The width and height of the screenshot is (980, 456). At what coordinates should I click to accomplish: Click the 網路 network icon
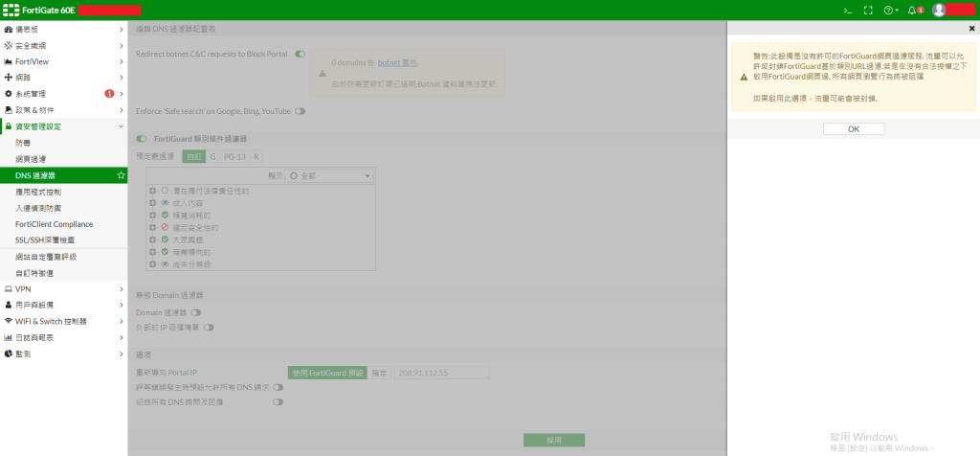coord(8,78)
